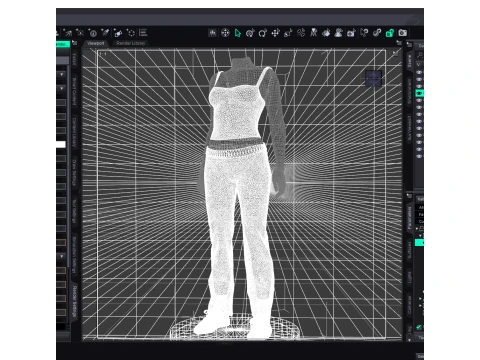Select the green highlighted item in Parameters pane
Viewport: 480px width, 360px height.
(419, 243)
